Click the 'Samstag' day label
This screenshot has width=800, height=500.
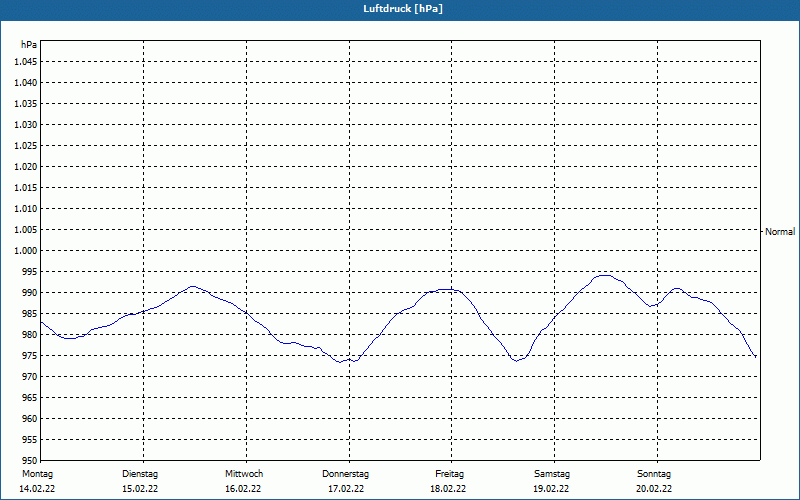pyautogui.click(x=552, y=474)
